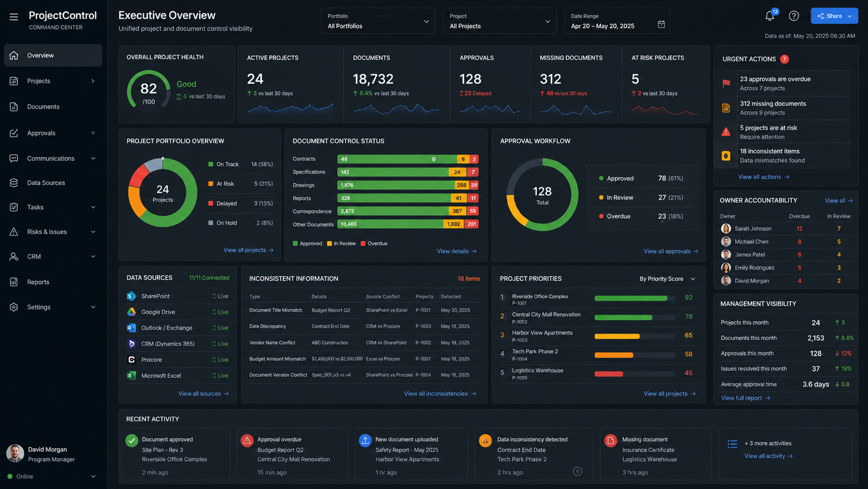Expand the Risks & Issues chevron
This screenshot has height=489, width=868.
click(x=93, y=232)
